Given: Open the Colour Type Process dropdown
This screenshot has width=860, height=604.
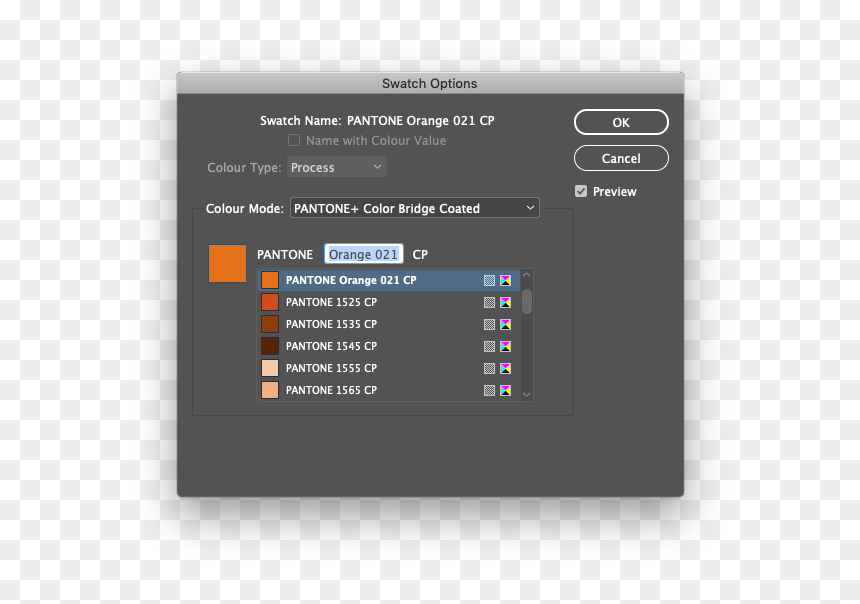Looking at the screenshot, I should pyautogui.click(x=337, y=167).
